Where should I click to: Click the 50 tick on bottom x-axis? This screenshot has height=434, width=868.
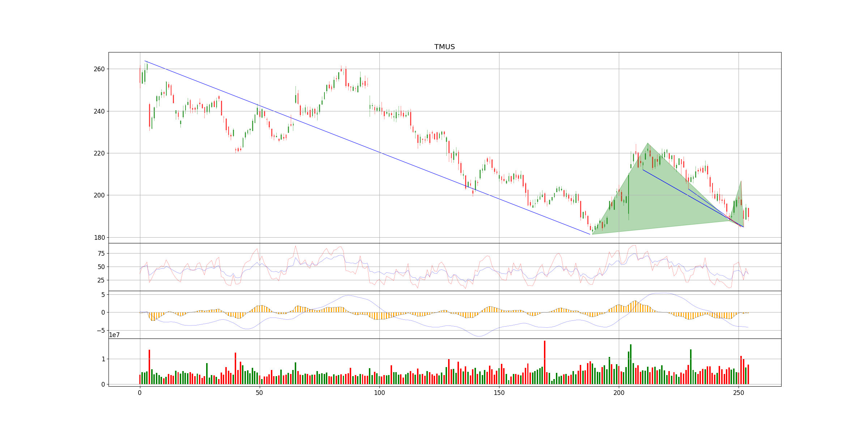click(259, 392)
